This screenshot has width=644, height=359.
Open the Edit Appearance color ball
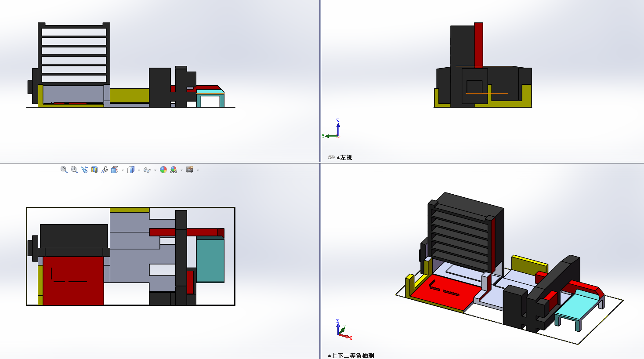pyautogui.click(x=163, y=170)
